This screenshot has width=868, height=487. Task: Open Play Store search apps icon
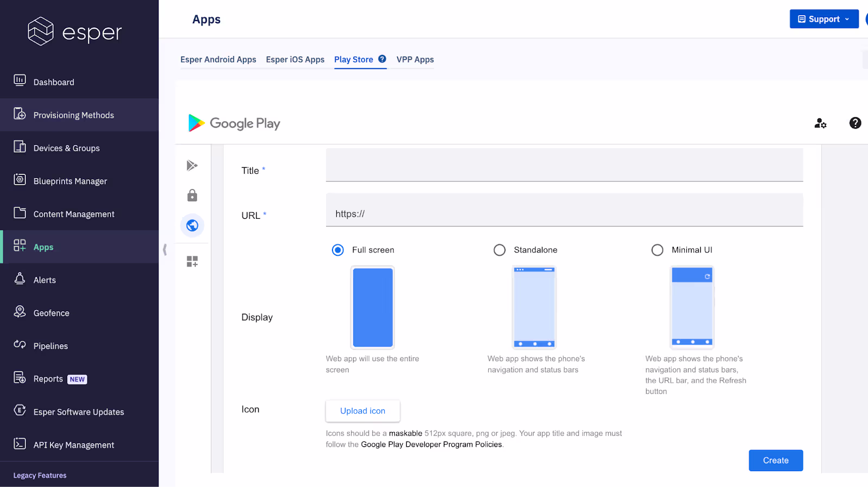click(192, 166)
